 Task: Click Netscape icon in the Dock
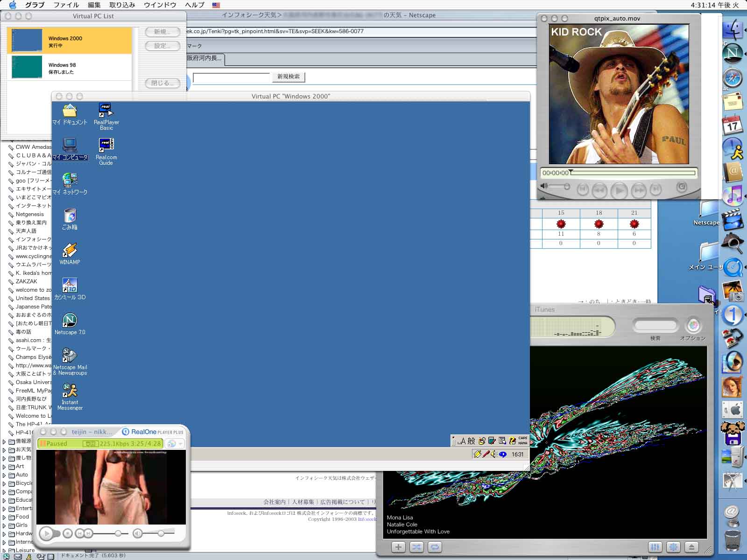point(733,53)
